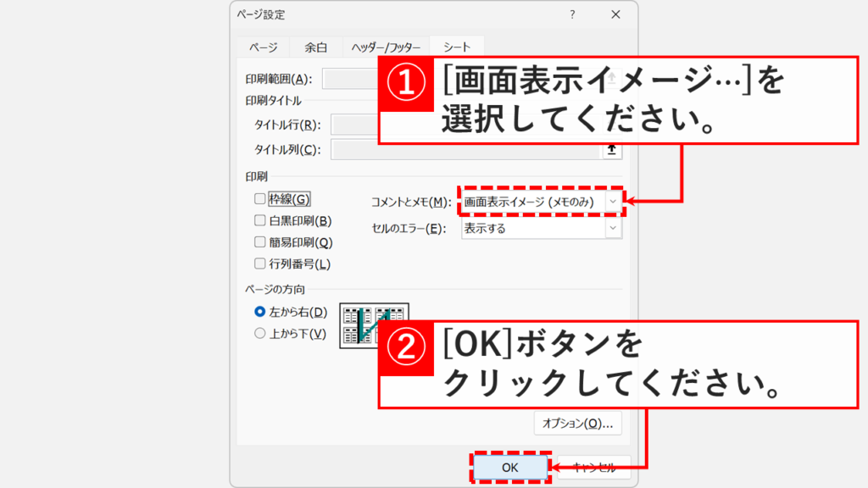Screen dimensions: 868x488
Task: Open the コメントとメモ(M) dropdown
Action: [542, 202]
